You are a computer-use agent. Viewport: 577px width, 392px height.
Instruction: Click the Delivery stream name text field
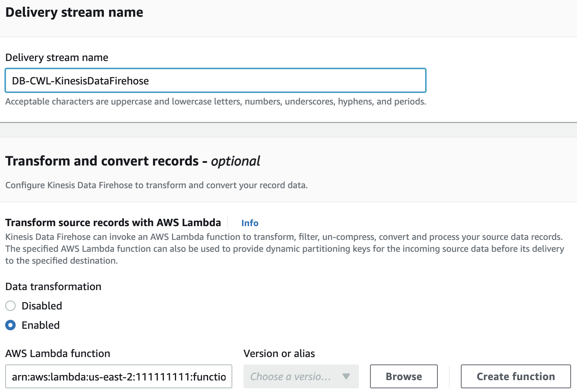215,80
